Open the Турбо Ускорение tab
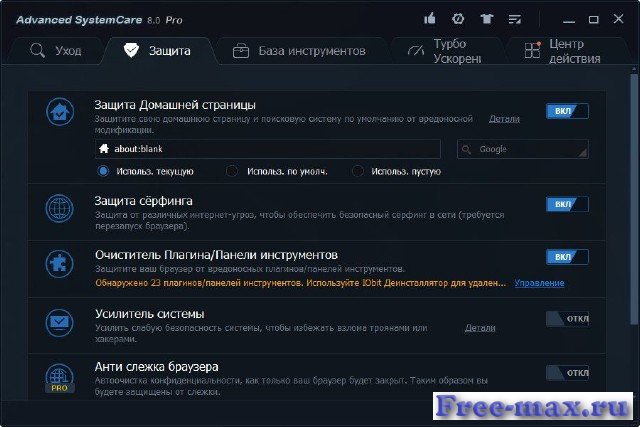Image resolution: width=640 pixels, height=427 pixels. pos(446,51)
